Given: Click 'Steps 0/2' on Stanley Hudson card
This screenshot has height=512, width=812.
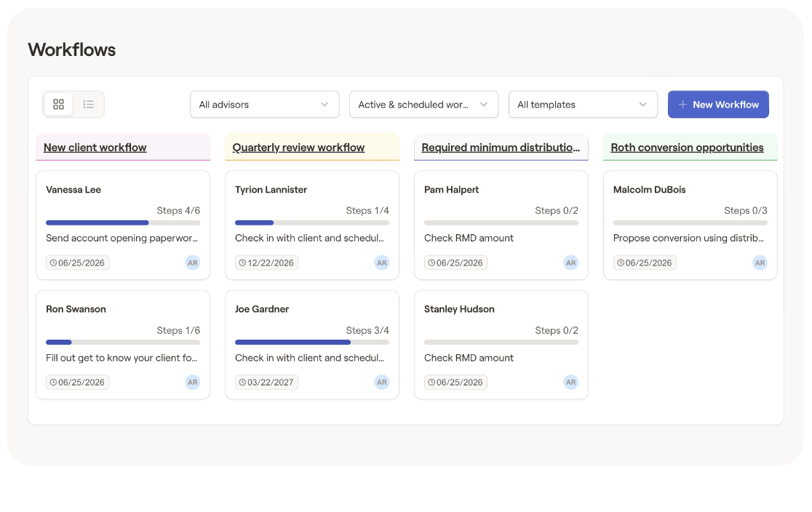Looking at the screenshot, I should tap(557, 330).
